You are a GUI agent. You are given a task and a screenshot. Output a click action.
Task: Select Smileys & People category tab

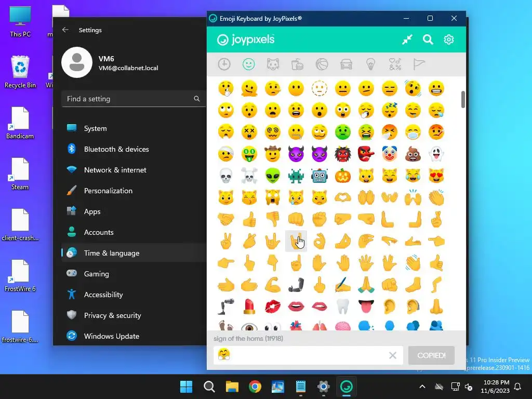(x=249, y=64)
